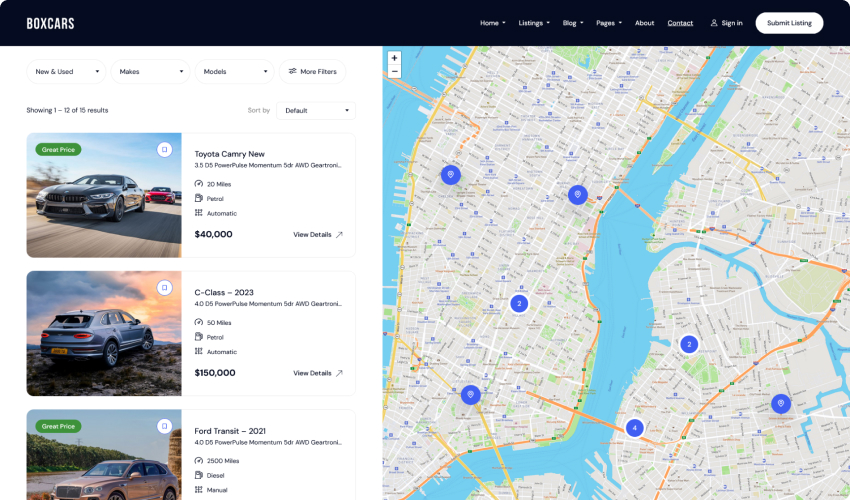The image size is (850, 500).
Task: Click the map zoom in plus button
Action: click(x=394, y=58)
